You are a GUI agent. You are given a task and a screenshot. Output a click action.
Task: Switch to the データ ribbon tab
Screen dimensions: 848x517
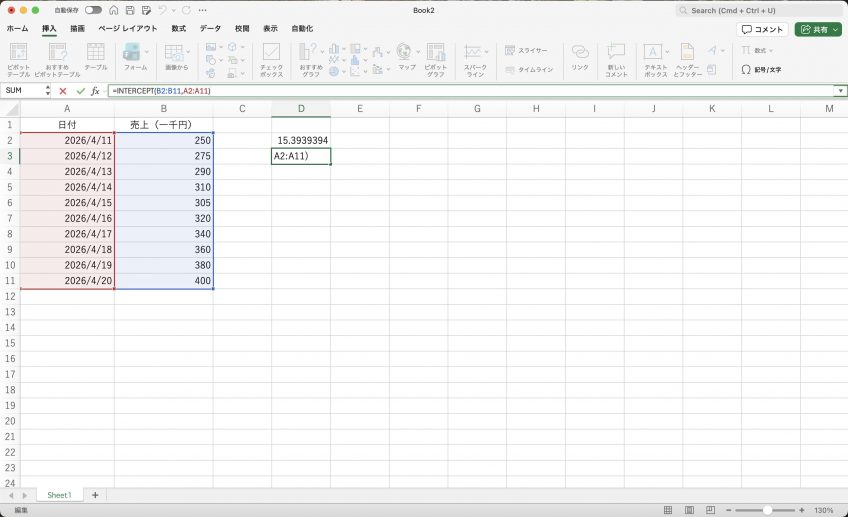point(210,29)
